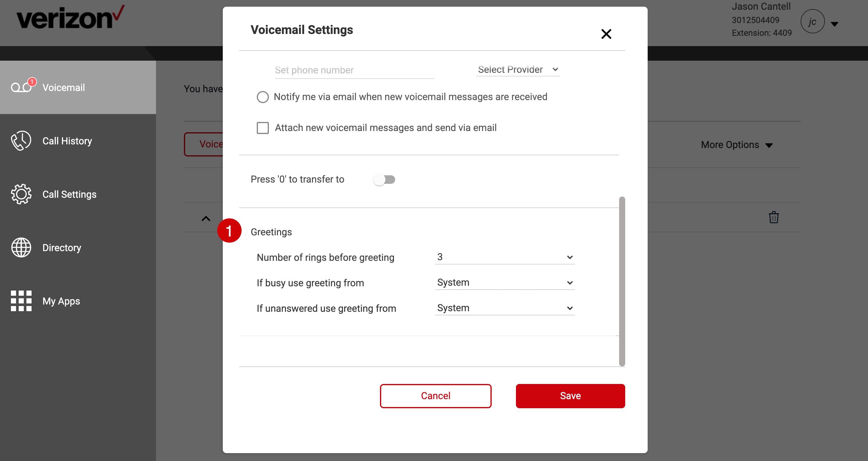Open Voicemail menu item label
This screenshot has height=461, width=868.
tap(64, 88)
